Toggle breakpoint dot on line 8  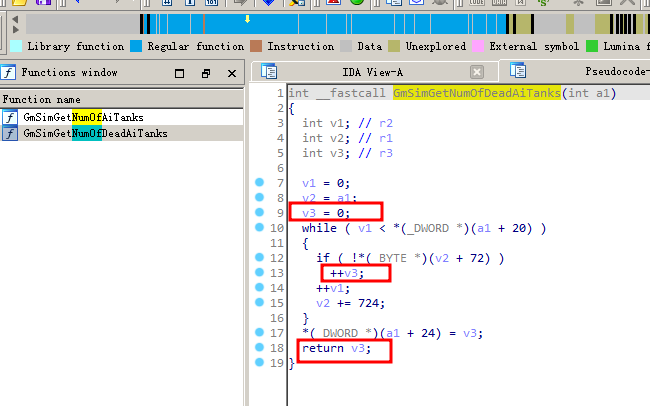pyautogui.click(x=260, y=197)
